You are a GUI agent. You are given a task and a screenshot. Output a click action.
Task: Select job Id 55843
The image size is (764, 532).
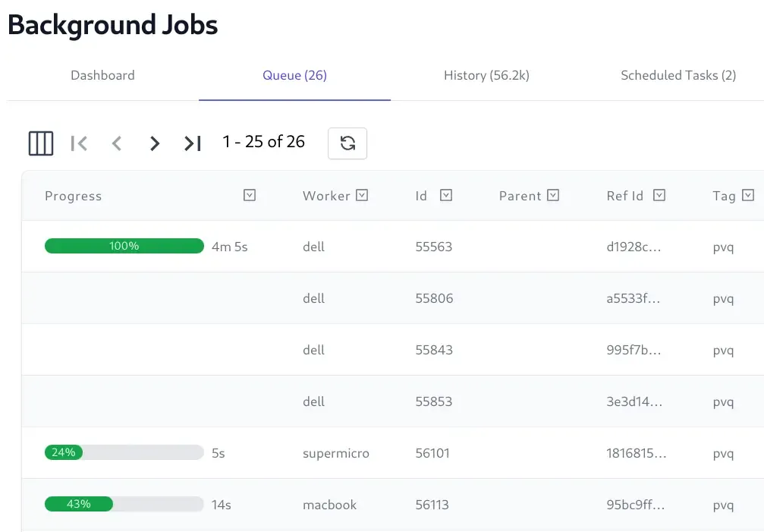point(434,350)
